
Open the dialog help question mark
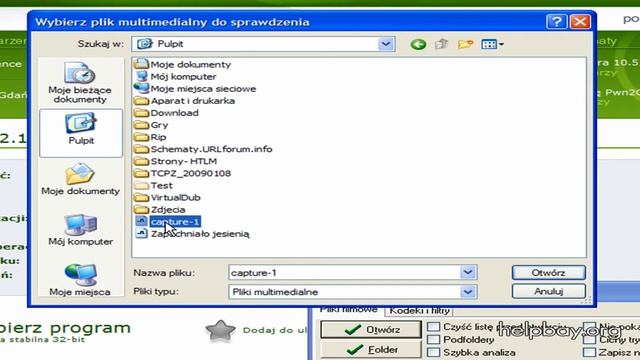pyautogui.click(x=556, y=21)
